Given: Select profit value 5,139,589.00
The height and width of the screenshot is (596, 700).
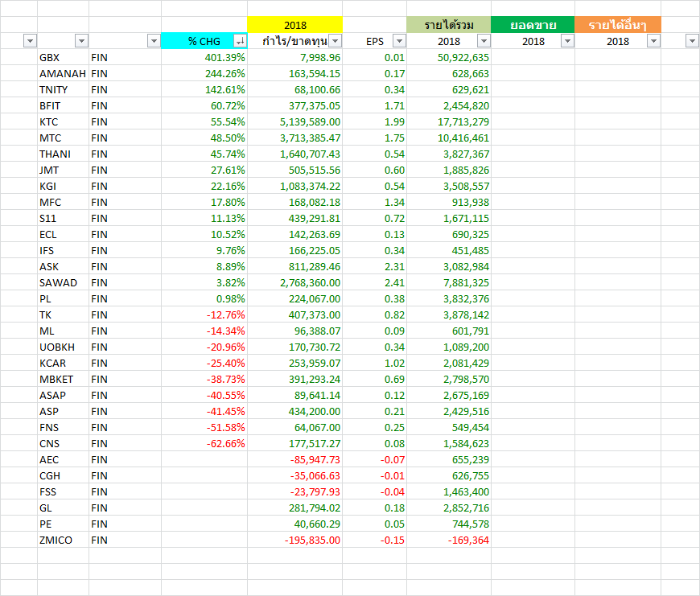Looking at the screenshot, I should (295, 121).
